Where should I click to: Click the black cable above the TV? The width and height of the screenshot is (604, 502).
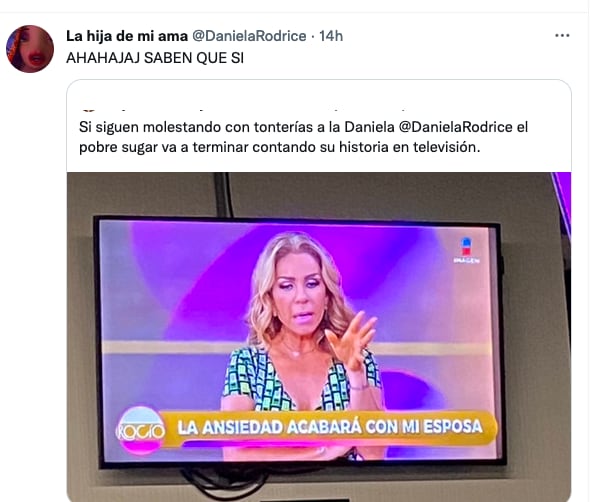coord(223,195)
